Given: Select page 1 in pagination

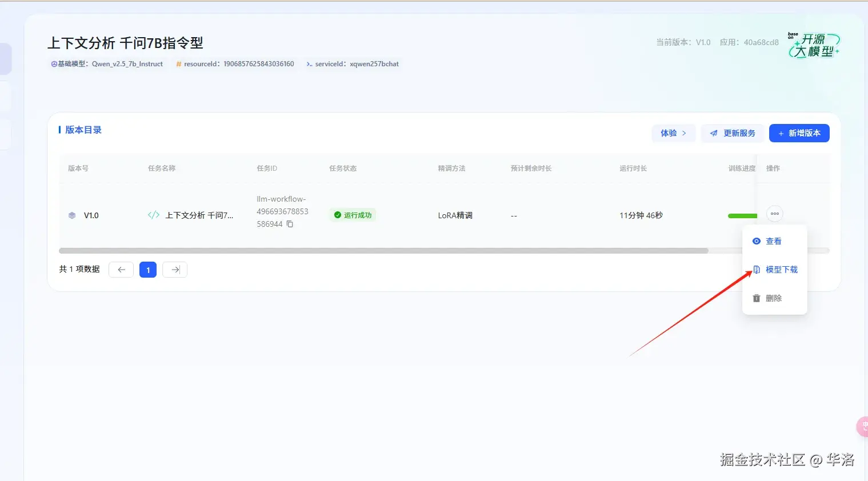Looking at the screenshot, I should click(148, 270).
